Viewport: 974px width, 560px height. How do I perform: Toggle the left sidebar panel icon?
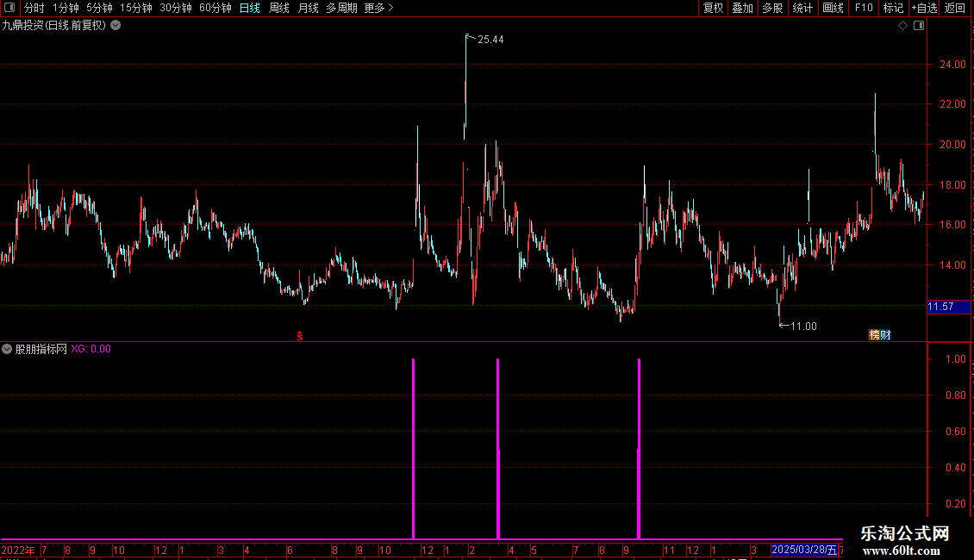pyautogui.click(x=9, y=8)
